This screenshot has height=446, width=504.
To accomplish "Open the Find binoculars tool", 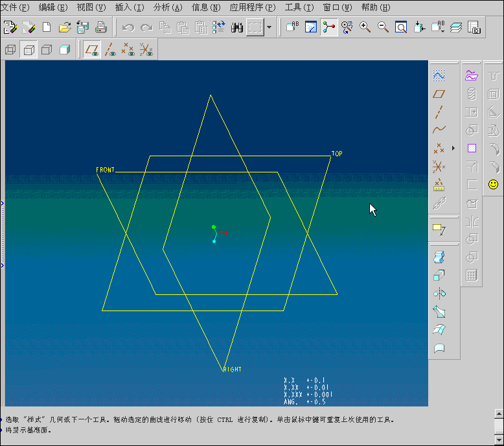I will click(237, 27).
